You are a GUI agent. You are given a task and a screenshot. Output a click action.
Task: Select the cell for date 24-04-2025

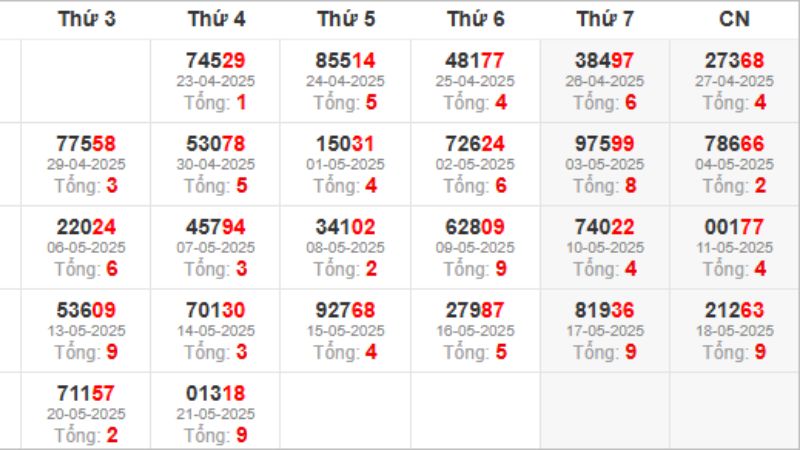[x=345, y=81]
